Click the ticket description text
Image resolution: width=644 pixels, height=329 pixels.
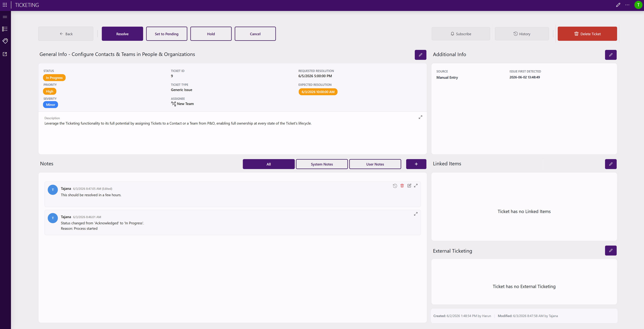point(178,123)
